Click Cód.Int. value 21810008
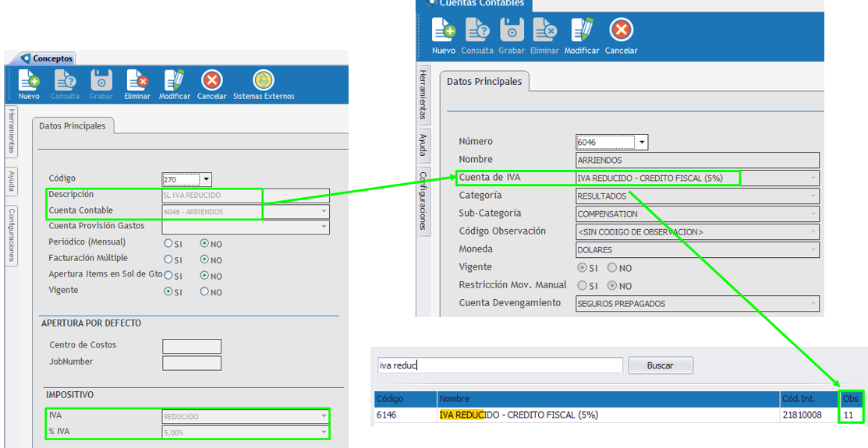Viewport: 868px width, 448px height. tap(802, 414)
